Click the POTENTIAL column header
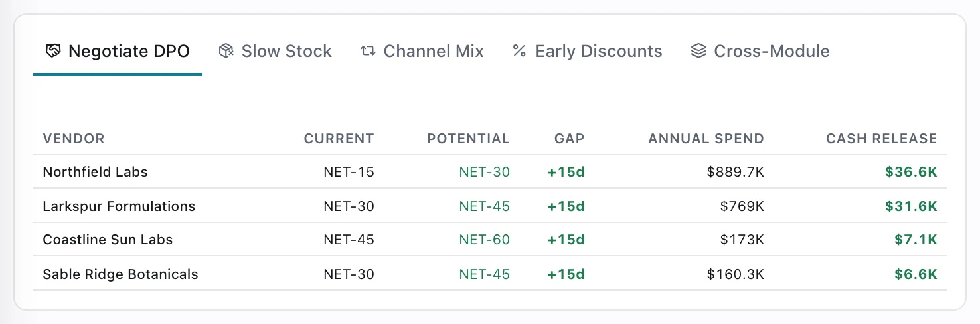This screenshot has height=324, width=980. [x=468, y=139]
